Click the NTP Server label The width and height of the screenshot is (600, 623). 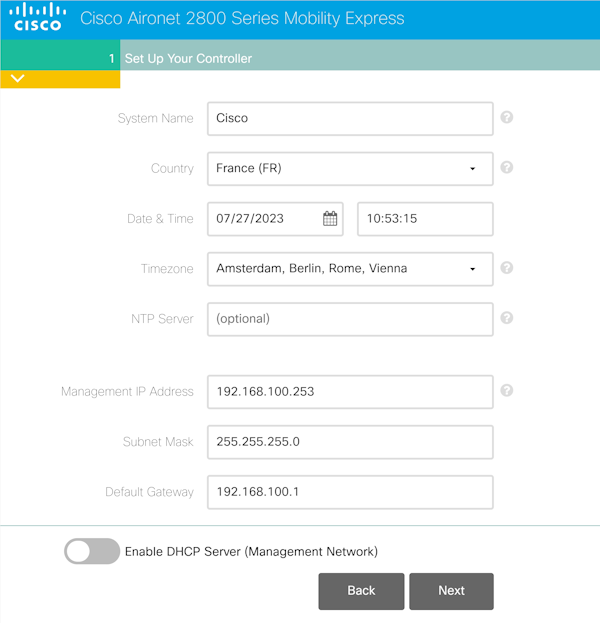coord(162,319)
